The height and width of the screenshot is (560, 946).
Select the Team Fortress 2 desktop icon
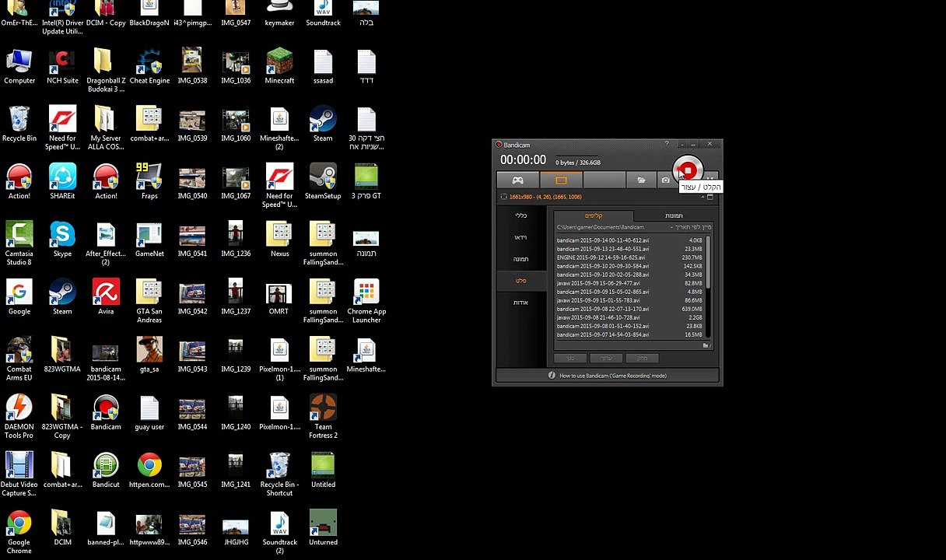[323, 417]
